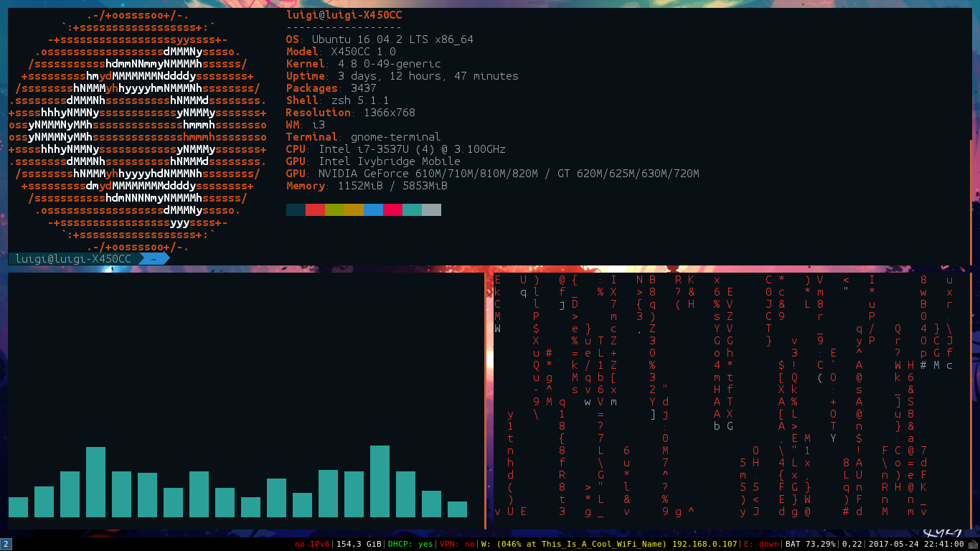Click the red neofetch color block
Screen dimensions: 980x551
click(x=315, y=209)
